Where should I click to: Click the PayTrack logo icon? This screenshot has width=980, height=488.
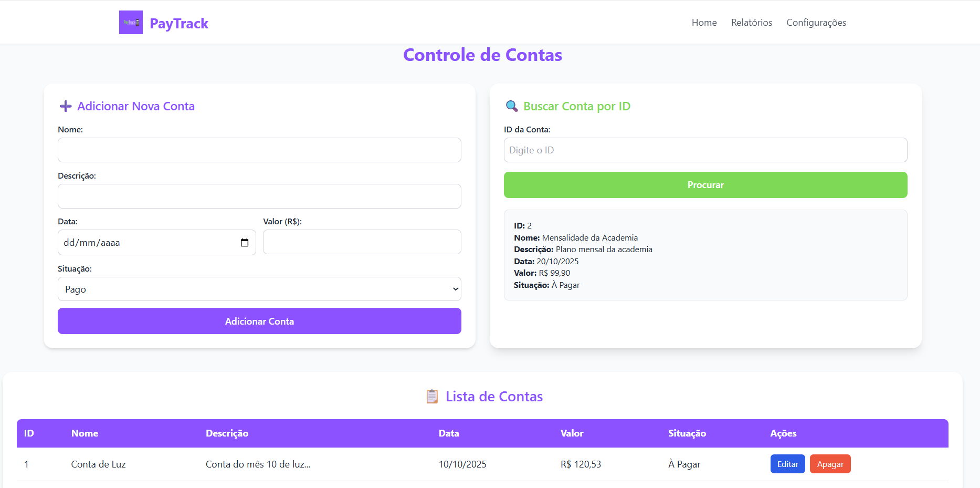130,22
